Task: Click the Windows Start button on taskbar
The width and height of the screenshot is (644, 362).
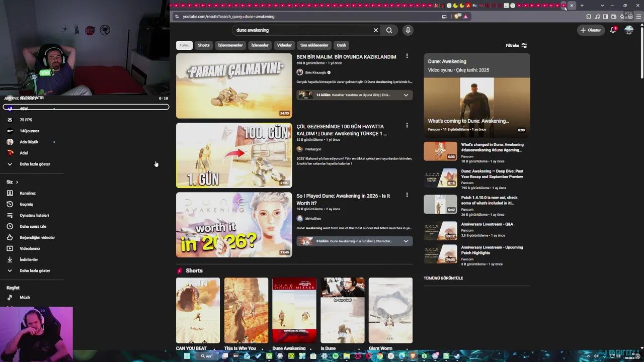Action: point(187,356)
